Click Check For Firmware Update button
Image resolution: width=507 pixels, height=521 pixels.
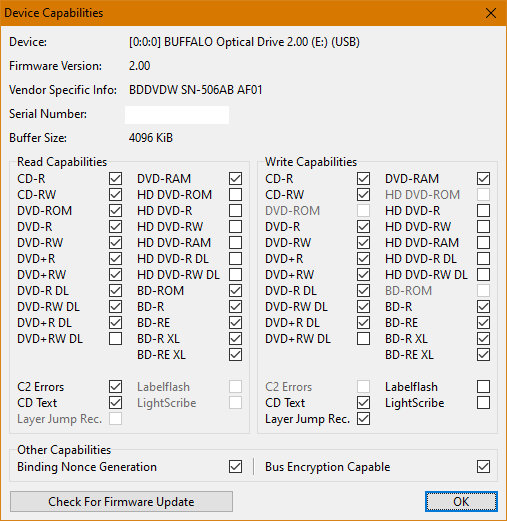tap(121, 501)
